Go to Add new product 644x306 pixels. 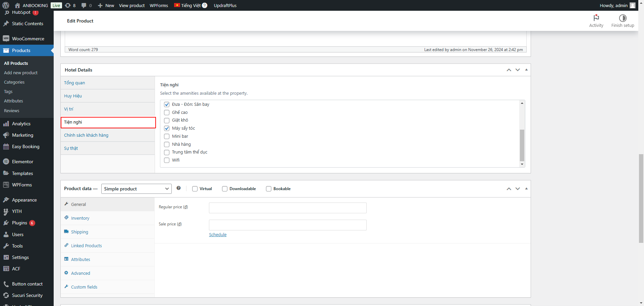21,73
